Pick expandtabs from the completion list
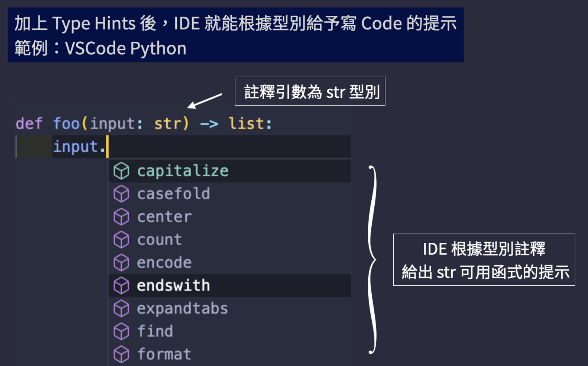The height and width of the screenshot is (366, 588). click(x=230, y=308)
